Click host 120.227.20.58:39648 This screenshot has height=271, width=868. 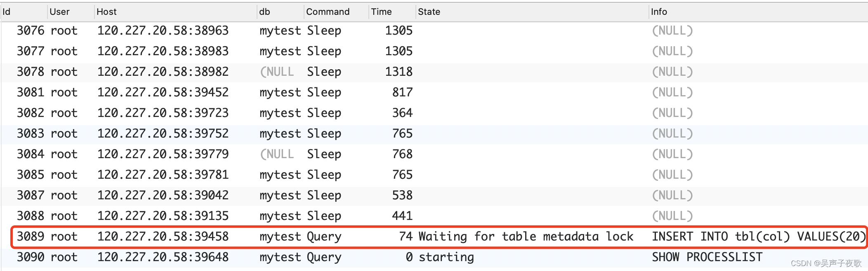click(x=163, y=257)
